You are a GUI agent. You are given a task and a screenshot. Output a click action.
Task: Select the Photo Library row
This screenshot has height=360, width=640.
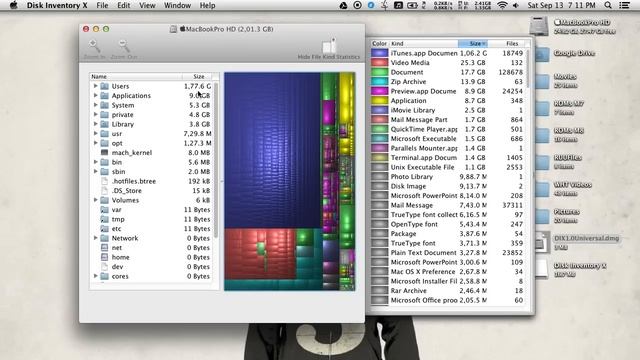448,177
